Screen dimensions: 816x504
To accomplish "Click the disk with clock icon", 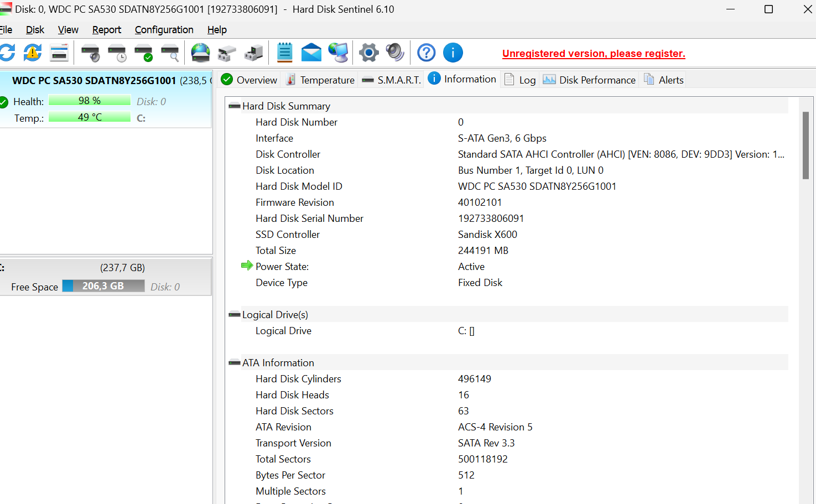I will (x=117, y=53).
